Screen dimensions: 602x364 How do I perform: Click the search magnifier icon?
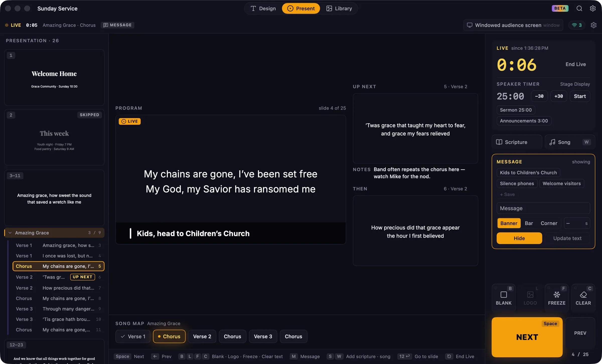coord(579,9)
